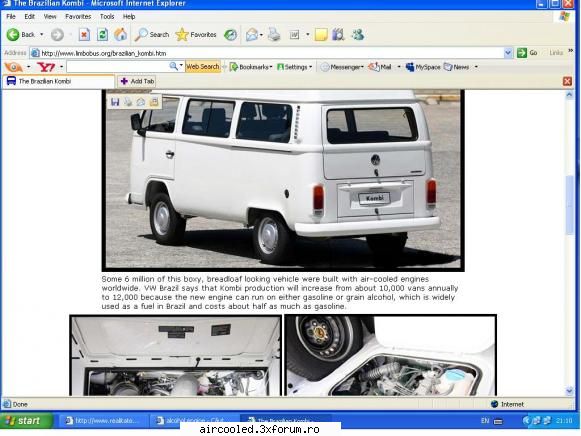Click the spare wheel engine photo
The height and width of the screenshot is (436, 581).
click(391, 355)
